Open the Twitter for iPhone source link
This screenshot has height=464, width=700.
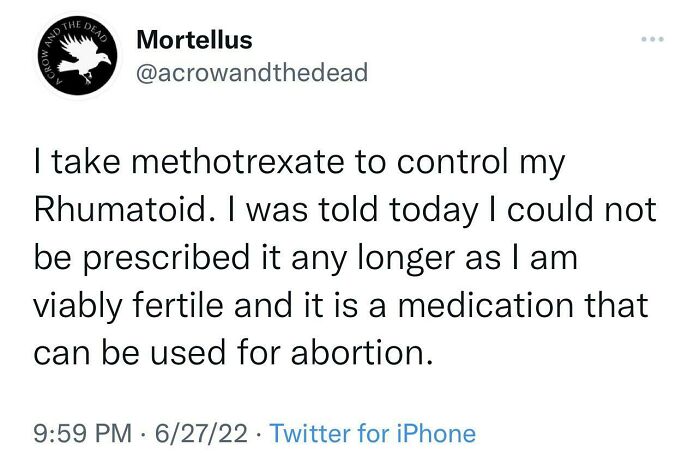pos(373,433)
